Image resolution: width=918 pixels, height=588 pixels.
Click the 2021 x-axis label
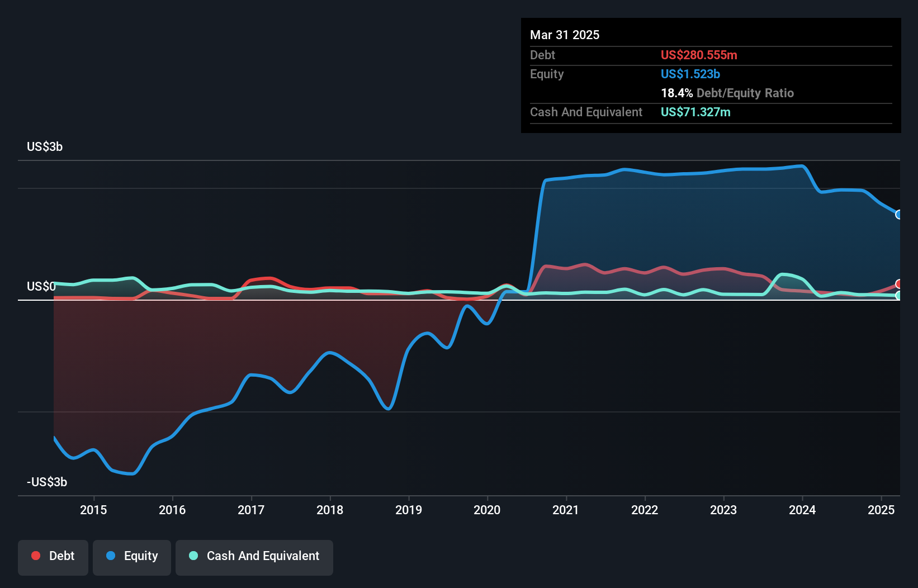(566, 510)
